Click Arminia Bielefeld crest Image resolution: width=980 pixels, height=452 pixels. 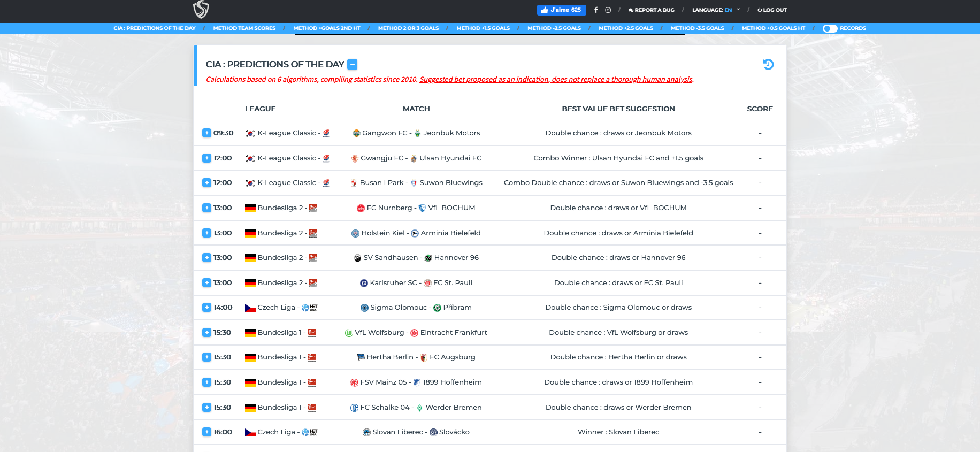pyautogui.click(x=415, y=233)
